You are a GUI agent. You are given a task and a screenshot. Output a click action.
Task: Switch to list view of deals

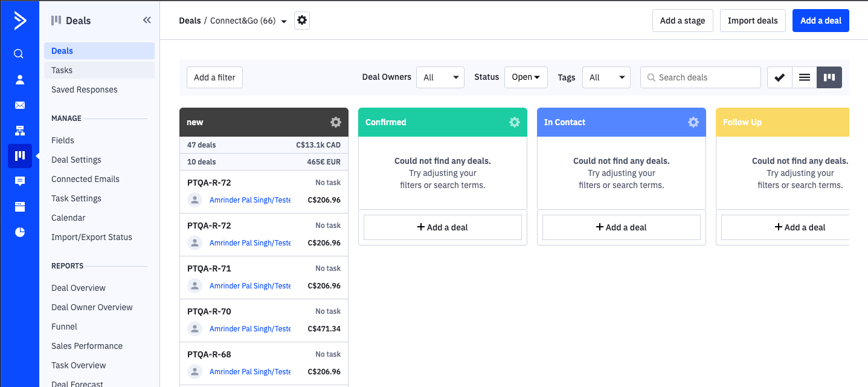coord(805,77)
